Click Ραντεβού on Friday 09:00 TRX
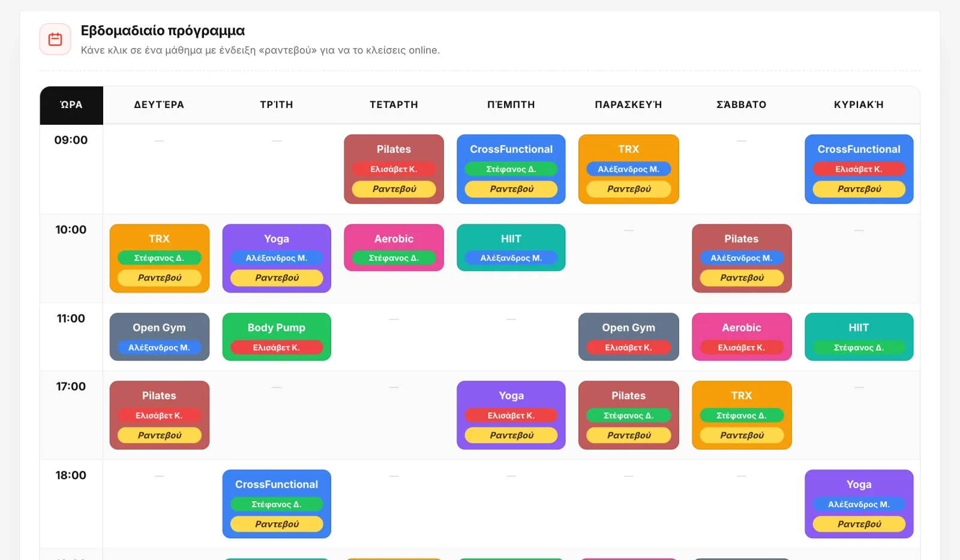Viewport: 960px width, 560px height. (629, 189)
